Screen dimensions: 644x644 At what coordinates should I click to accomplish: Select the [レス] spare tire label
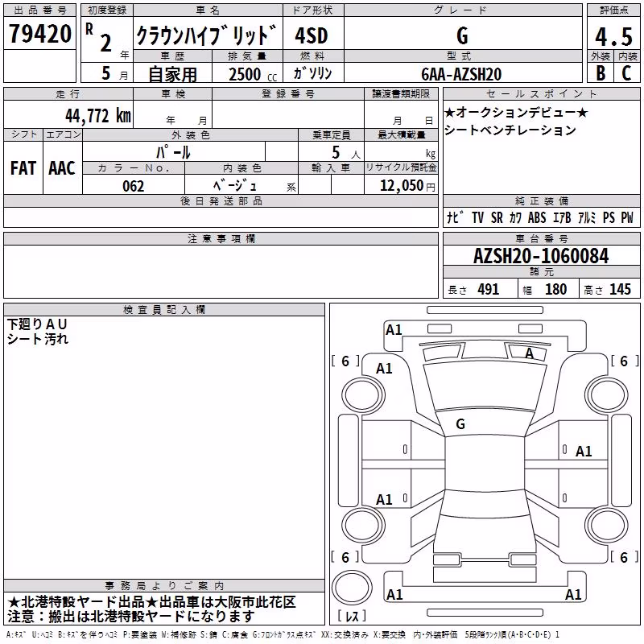[x=352, y=616]
